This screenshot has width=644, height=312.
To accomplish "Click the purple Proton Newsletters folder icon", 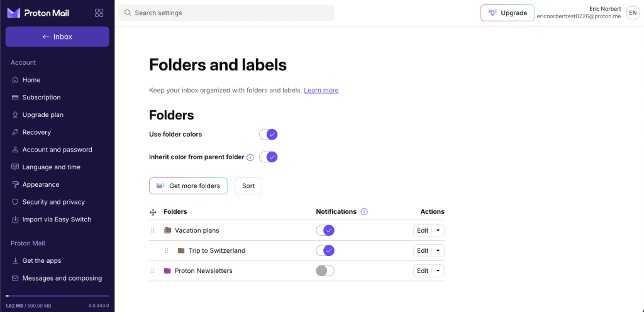I will [167, 270].
